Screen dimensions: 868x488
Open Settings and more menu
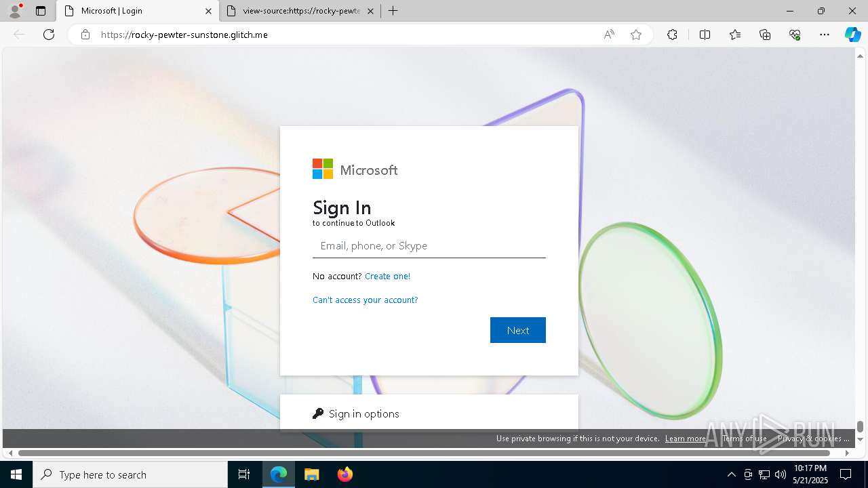(825, 35)
